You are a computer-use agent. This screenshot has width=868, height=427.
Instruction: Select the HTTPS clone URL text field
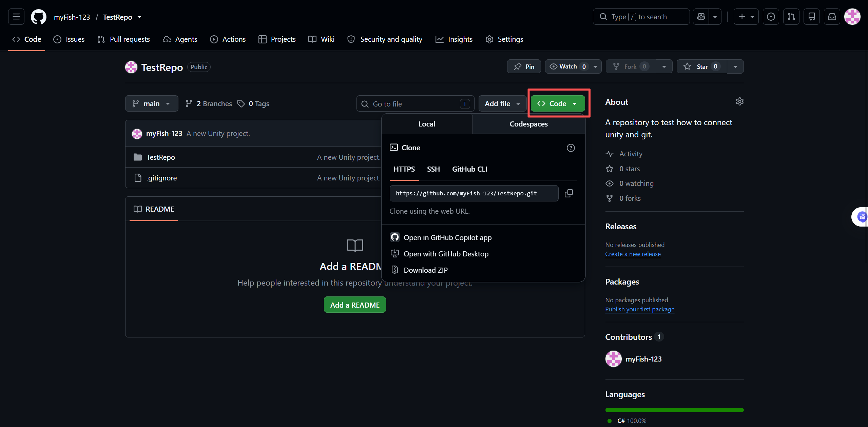[474, 193]
